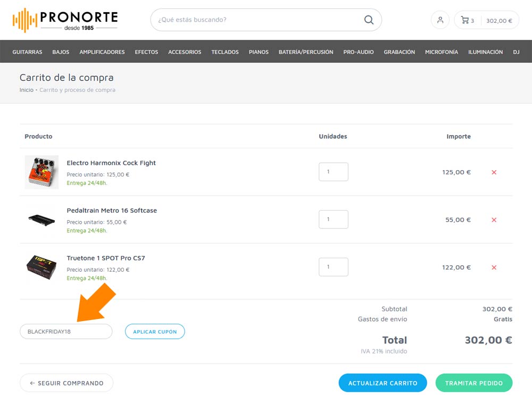Click the 'Gastos de envío' label
Screen dimensions: 532x395
(383, 319)
